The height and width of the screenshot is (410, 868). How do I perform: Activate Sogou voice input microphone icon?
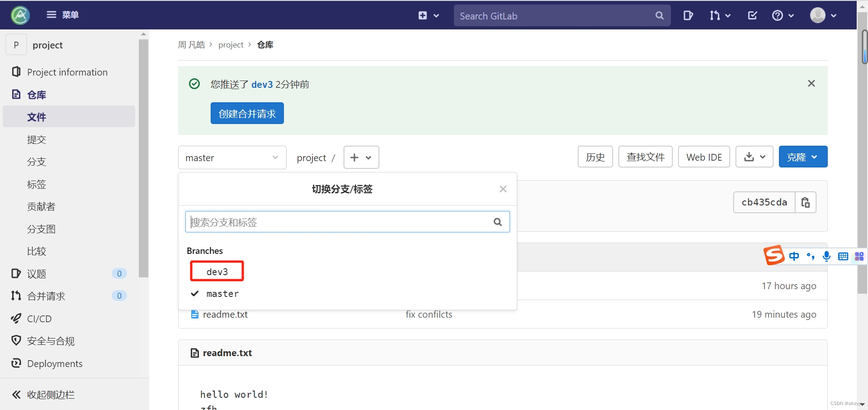827,256
